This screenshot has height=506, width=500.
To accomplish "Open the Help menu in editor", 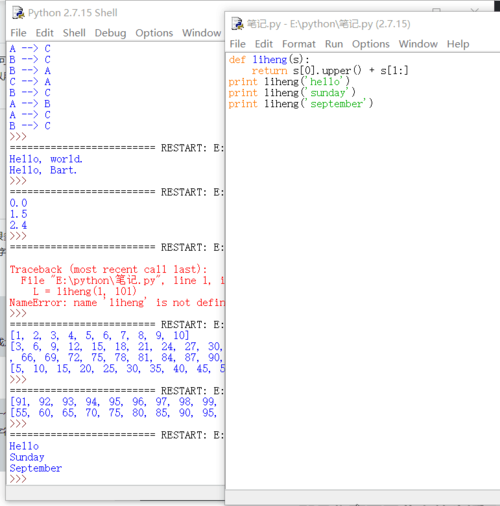I will tap(458, 44).
